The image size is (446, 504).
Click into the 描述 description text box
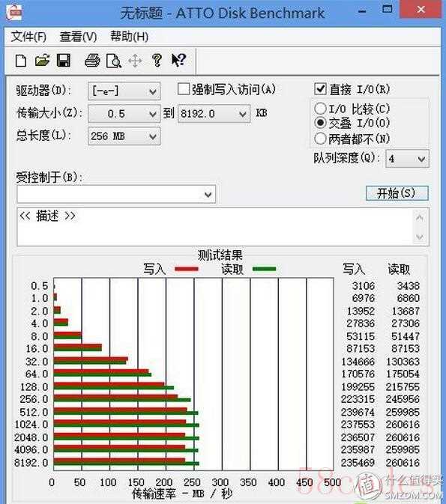pos(215,227)
